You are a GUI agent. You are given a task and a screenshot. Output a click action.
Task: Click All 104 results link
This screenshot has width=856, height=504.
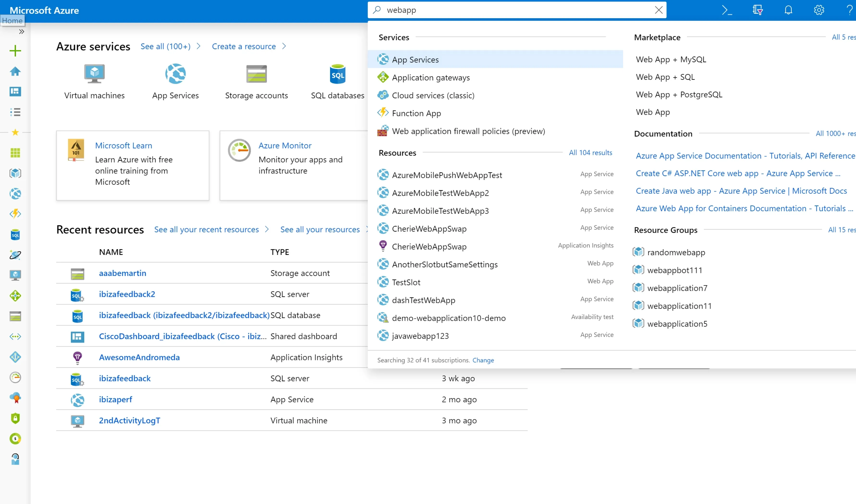pos(590,153)
